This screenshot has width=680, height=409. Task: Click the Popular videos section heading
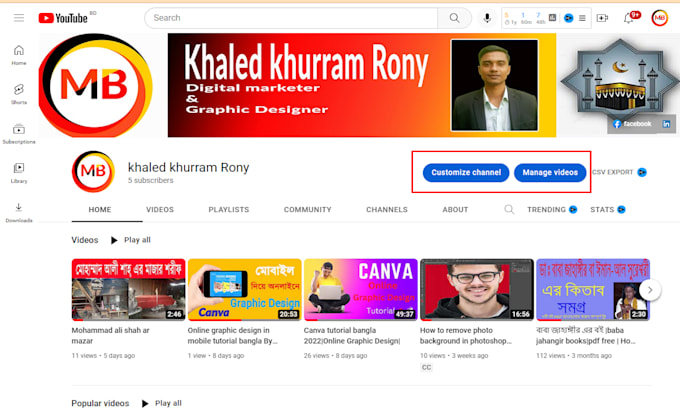pos(100,403)
